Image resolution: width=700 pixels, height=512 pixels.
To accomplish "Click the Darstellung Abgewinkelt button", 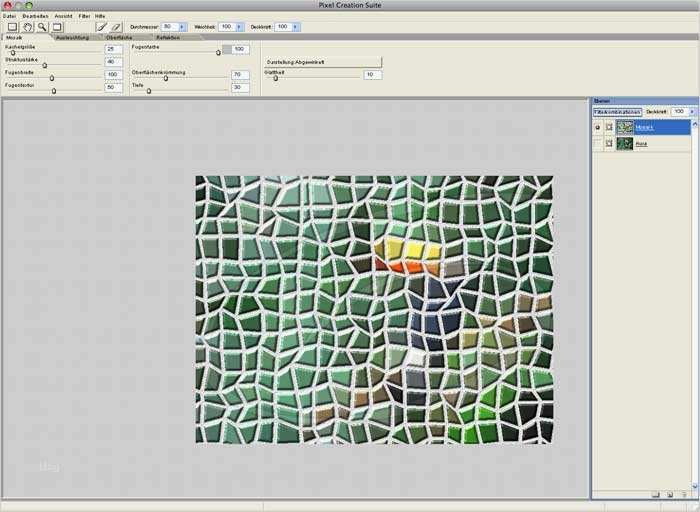I will coord(323,62).
